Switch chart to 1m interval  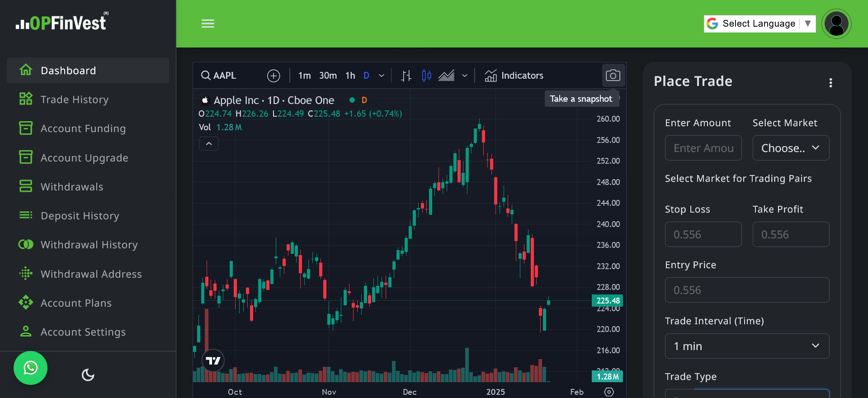coord(304,76)
